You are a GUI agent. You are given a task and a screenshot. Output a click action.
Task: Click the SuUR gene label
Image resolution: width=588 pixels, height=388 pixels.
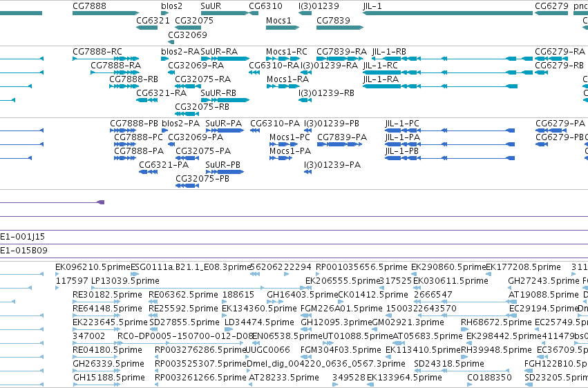211,6
